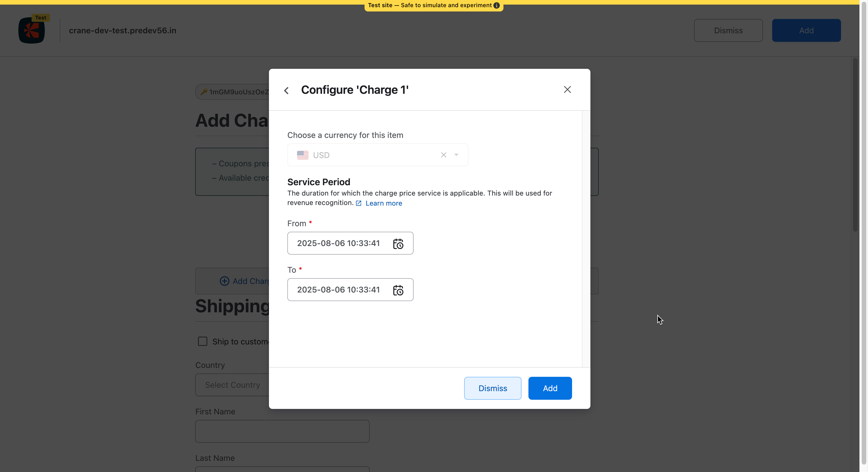Click the back arrow in Configure dialog
Screen dimensions: 868x472
click(x=286, y=90)
